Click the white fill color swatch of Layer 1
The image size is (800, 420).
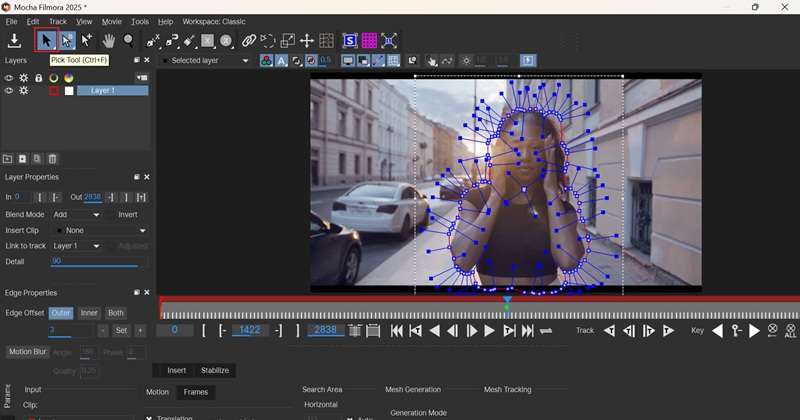pyautogui.click(x=69, y=91)
